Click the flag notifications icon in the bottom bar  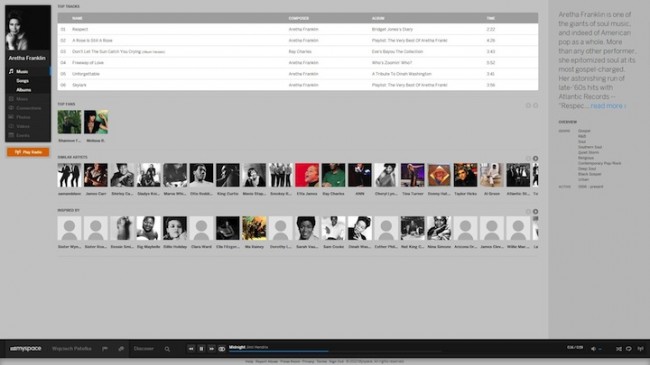point(105,349)
